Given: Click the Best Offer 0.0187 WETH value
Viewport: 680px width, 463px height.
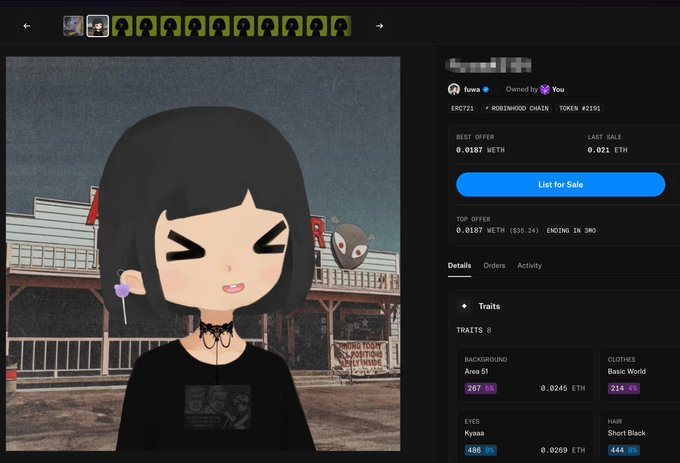Looking at the screenshot, I should [481, 150].
